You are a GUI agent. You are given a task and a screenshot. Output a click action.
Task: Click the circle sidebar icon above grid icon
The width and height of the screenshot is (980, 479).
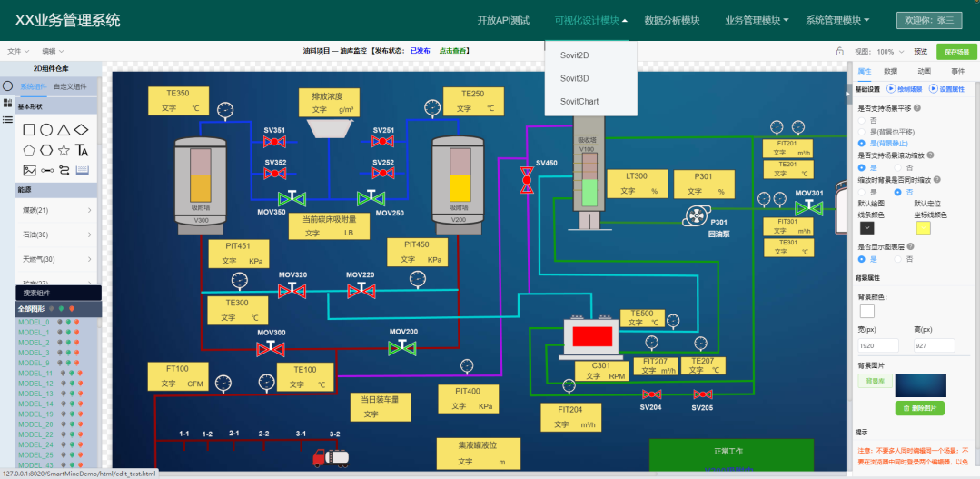(7, 86)
